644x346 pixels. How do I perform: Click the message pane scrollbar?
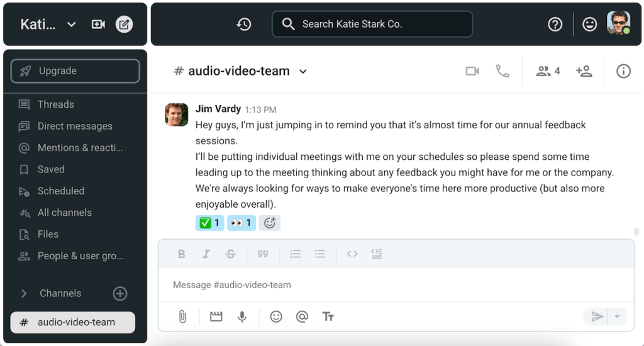pos(636,232)
